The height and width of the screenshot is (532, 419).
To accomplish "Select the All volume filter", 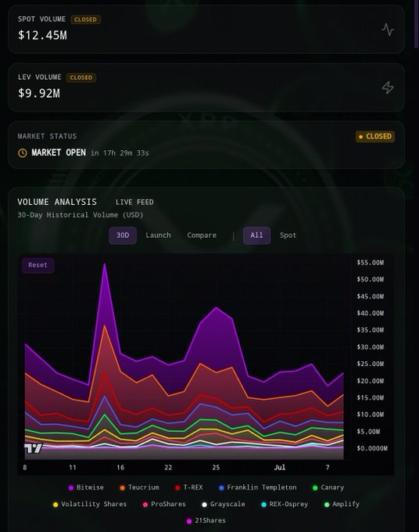I will click(256, 235).
